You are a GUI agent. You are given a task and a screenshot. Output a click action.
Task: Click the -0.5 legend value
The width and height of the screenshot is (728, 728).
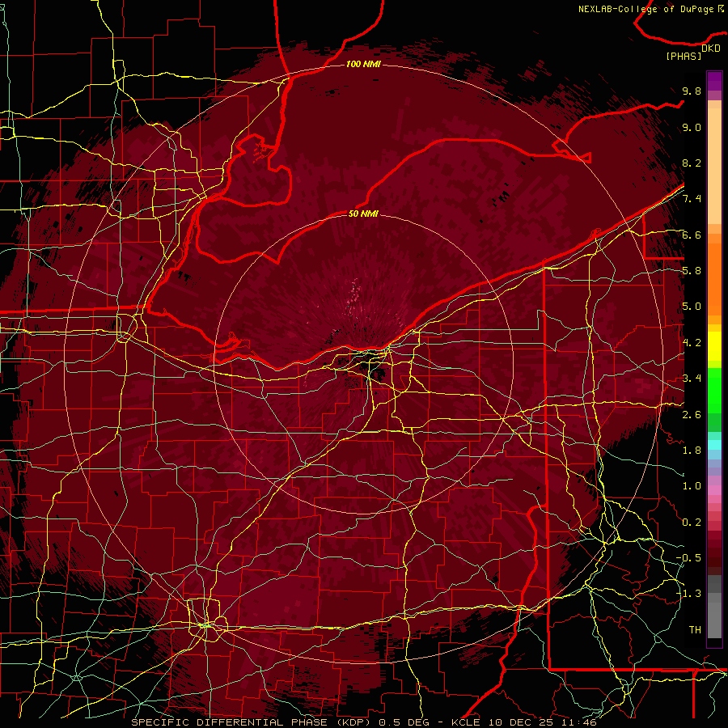[x=688, y=558]
